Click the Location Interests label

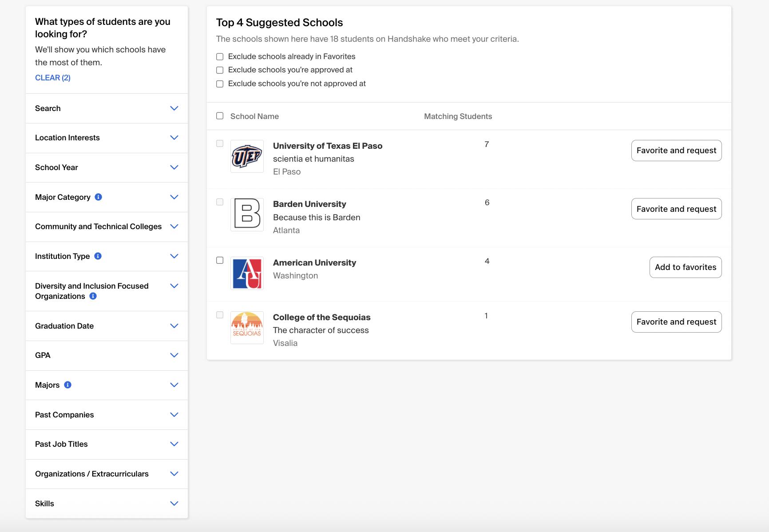tap(67, 138)
